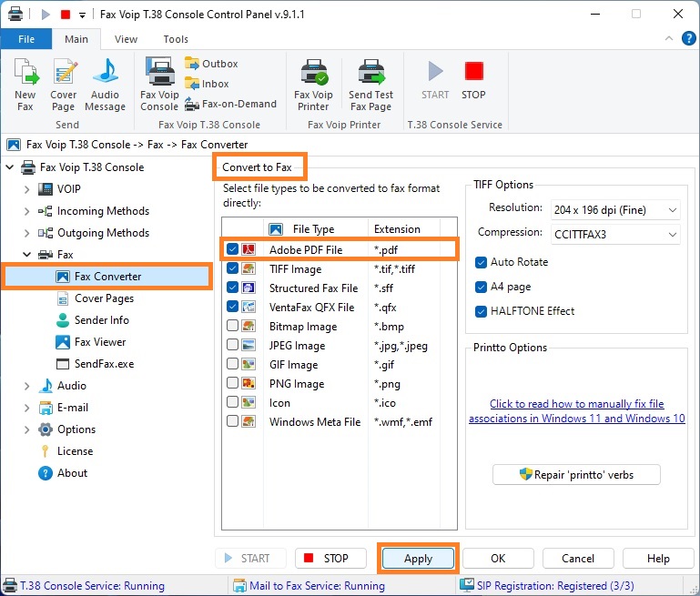The width and height of the screenshot is (700, 596).
Task: Click the title bar printer icon
Action: pyautogui.click(x=15, y=14)
